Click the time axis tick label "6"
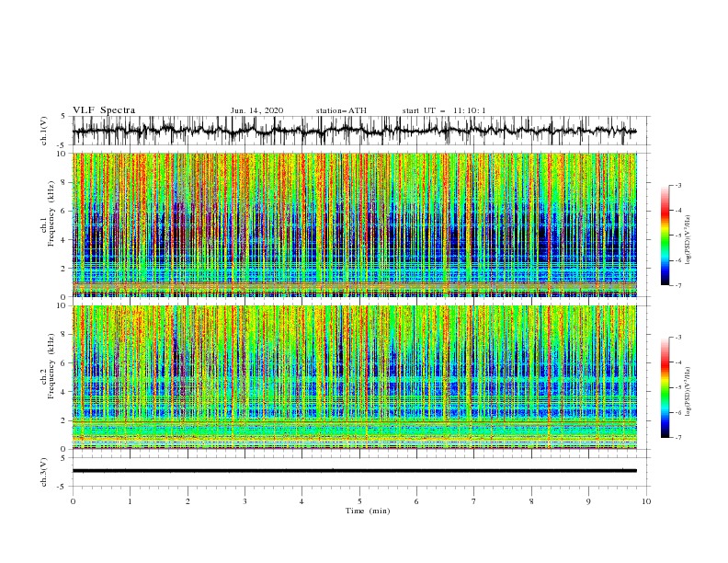The width and height of the screenshot is (728, 563). [x=417, y=501]
